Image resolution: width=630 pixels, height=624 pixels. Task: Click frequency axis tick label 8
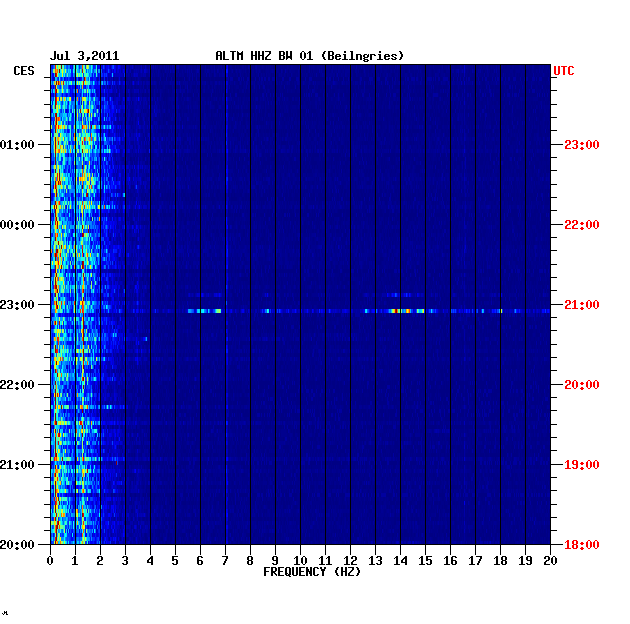250,561
